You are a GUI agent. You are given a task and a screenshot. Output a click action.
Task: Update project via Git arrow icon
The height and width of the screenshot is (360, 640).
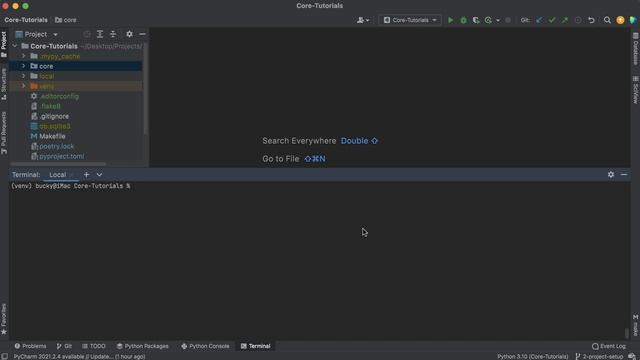tap(539, 20)
